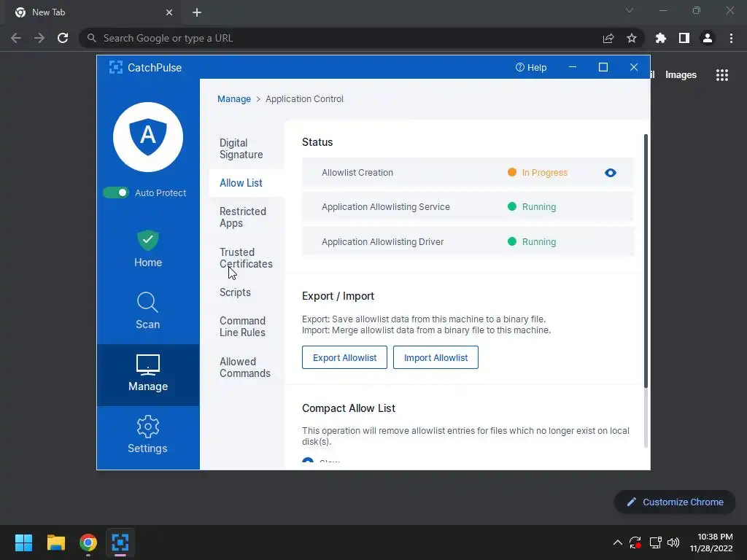Viewport: 747px width, 560px height.
Task: Open Help in CatchPulse title bar
Action: pyautogui.click(x=531, y=68)
